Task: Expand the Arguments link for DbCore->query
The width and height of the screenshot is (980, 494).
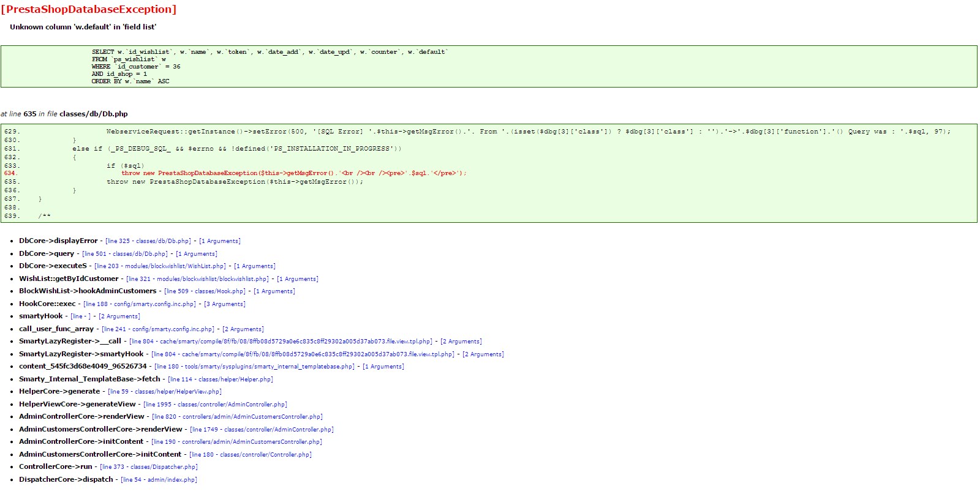Action: pyautogui.click(x=197, y=254)
